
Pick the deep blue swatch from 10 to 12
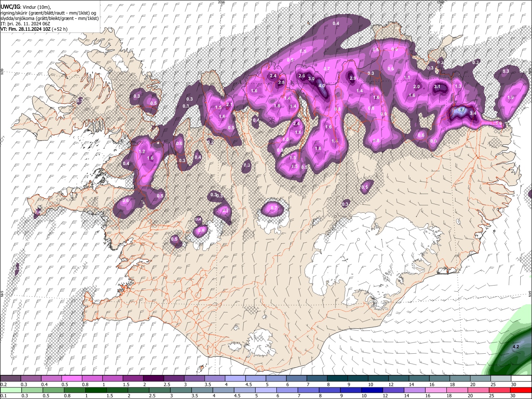tap(372, 390)
